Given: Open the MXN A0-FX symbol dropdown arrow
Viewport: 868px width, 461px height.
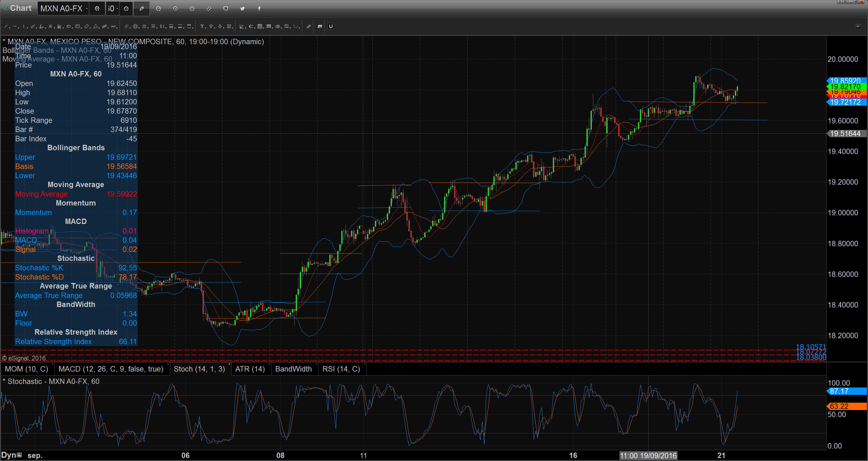Looking at the screenshot, I should coord(87,8).
